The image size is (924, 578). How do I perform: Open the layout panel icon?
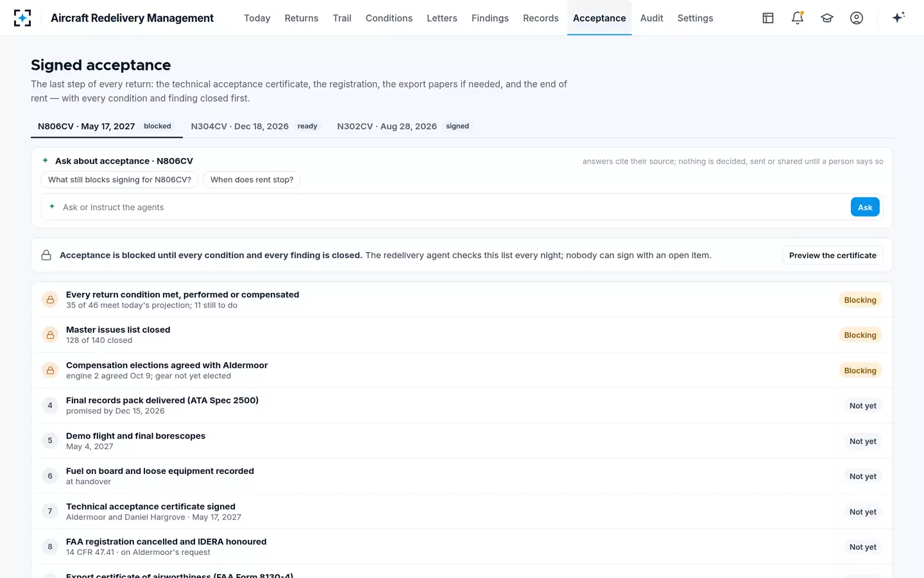click(x=768, y=18)
